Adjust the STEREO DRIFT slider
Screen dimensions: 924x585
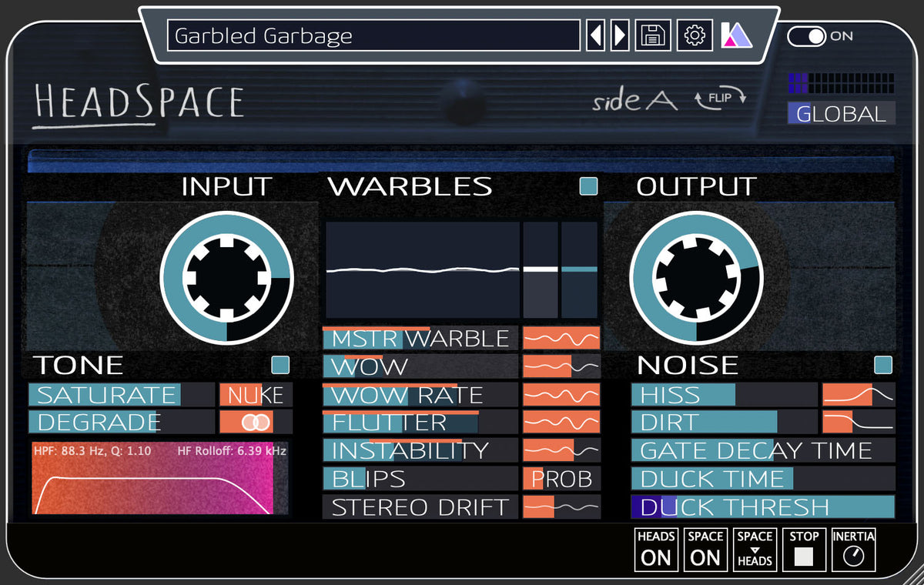420,506
